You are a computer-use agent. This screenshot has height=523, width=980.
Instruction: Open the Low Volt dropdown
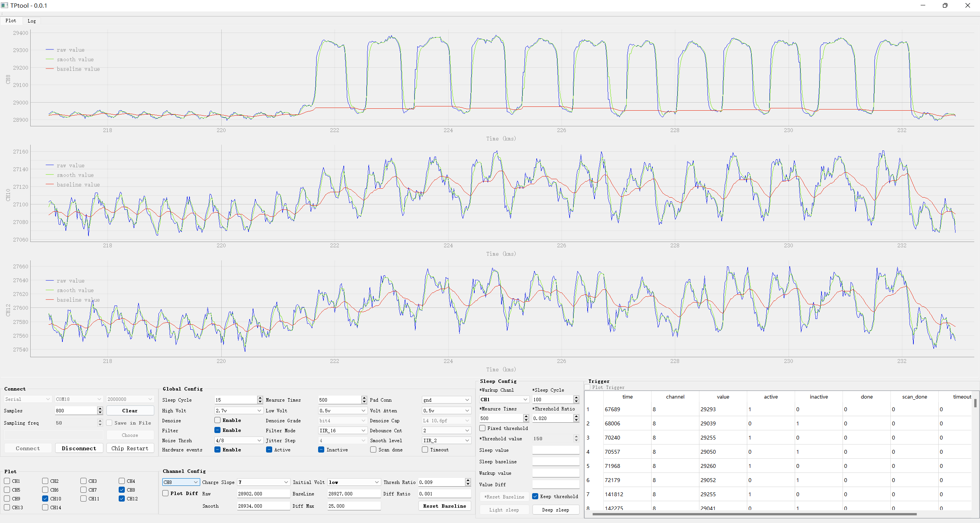tap(343, 410)
